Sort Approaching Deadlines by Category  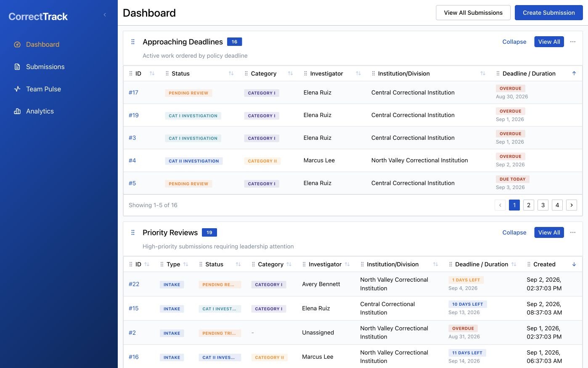point(290,73)
